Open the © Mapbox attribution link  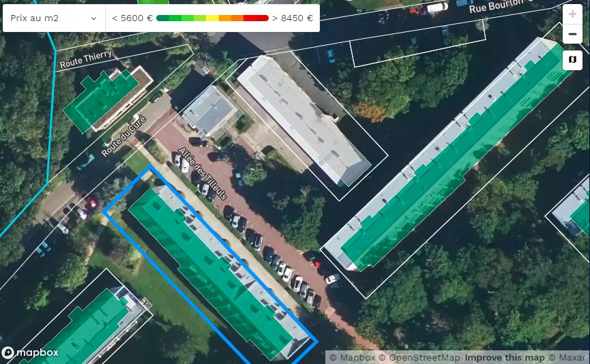tap(353, 357)
